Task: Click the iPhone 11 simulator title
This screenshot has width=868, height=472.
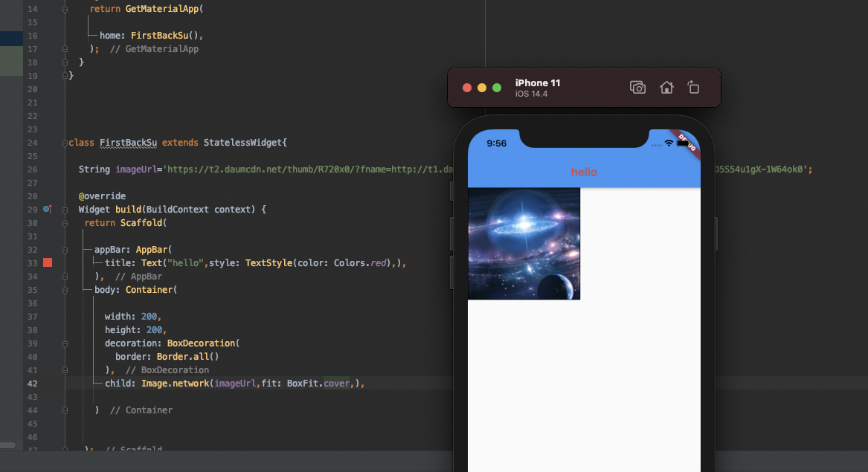Action: [x=538, y=83]
